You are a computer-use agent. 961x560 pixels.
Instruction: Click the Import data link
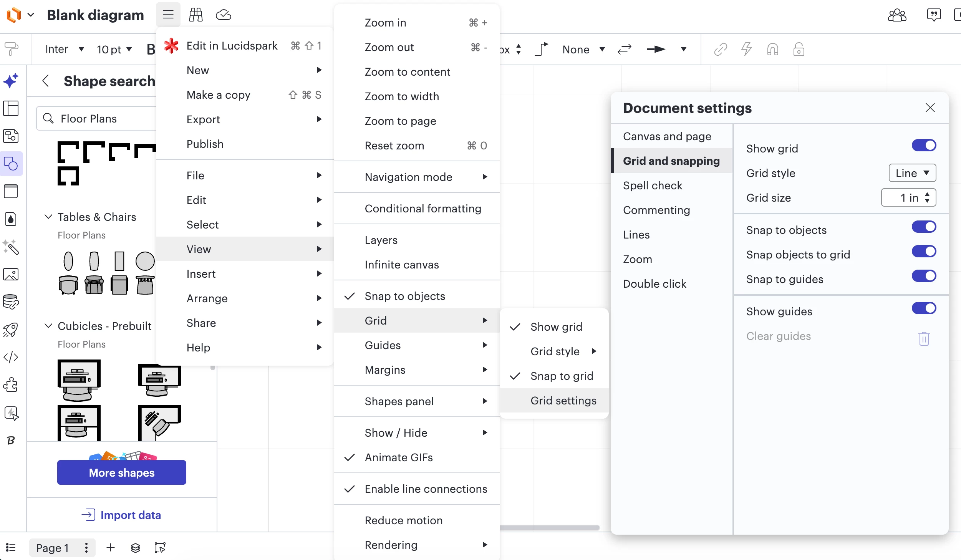click(x=121, y=515)
